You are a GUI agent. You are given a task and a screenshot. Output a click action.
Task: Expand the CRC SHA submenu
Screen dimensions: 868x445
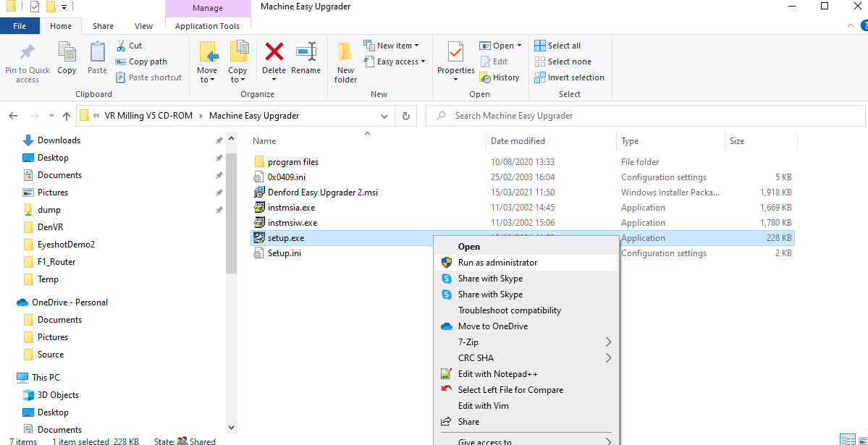(526, 358)
